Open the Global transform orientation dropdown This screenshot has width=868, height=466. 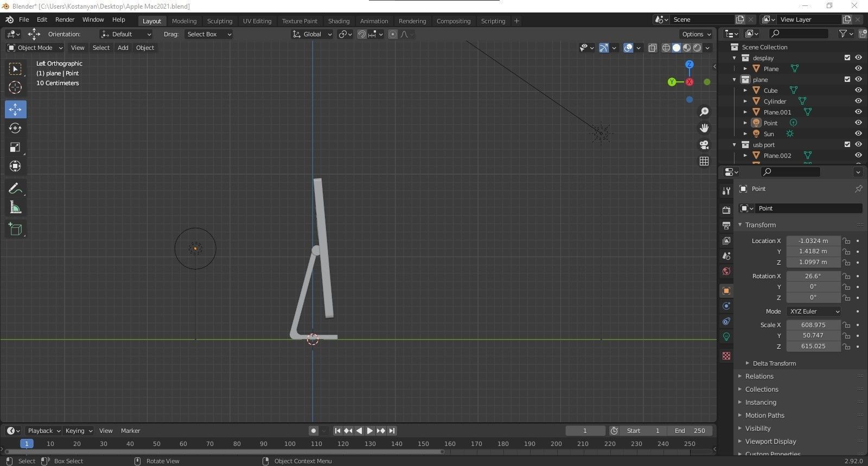coord(312,34)
